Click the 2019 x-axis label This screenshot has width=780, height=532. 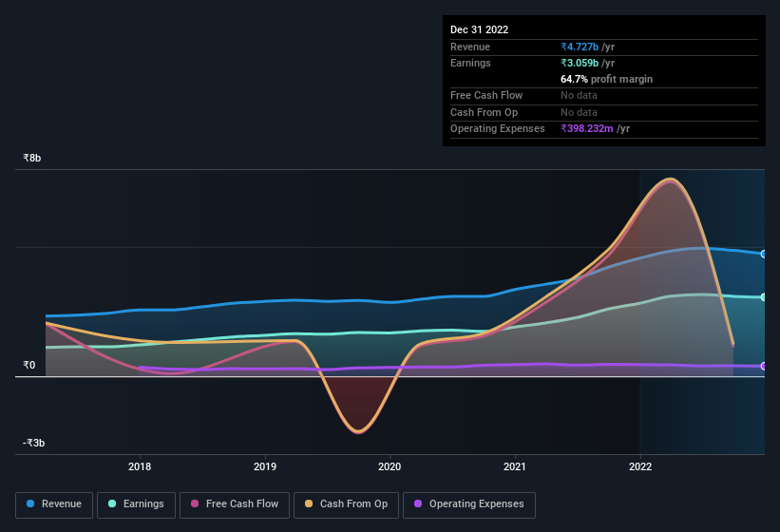(x=265, y=466)
